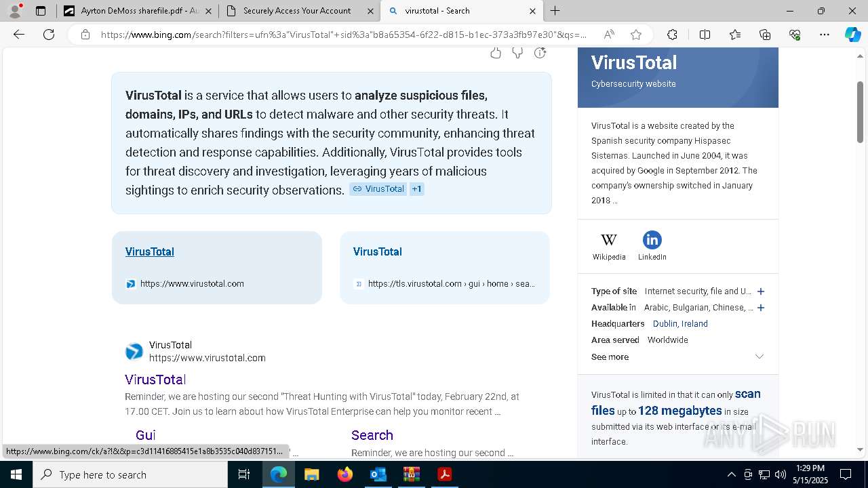The height and width of the screenshot is (488, 868).
Task: Select the virustotal - Search tab
Action: click(462, 11)
